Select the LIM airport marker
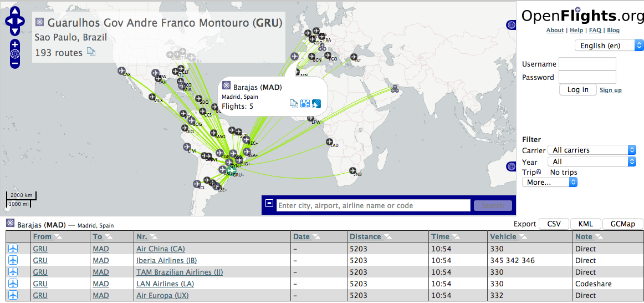644x303 pixels. click(x=187, y=147)
